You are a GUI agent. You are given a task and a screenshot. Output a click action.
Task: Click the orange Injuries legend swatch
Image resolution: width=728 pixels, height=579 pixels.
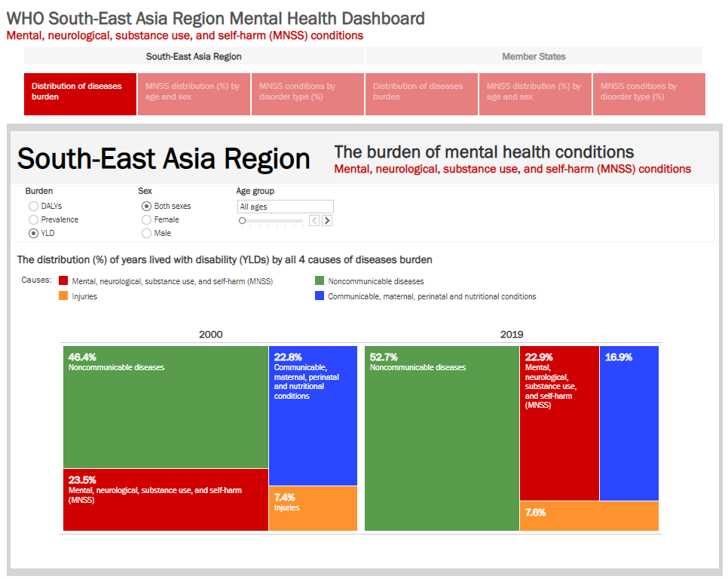[x=63, y=296]
